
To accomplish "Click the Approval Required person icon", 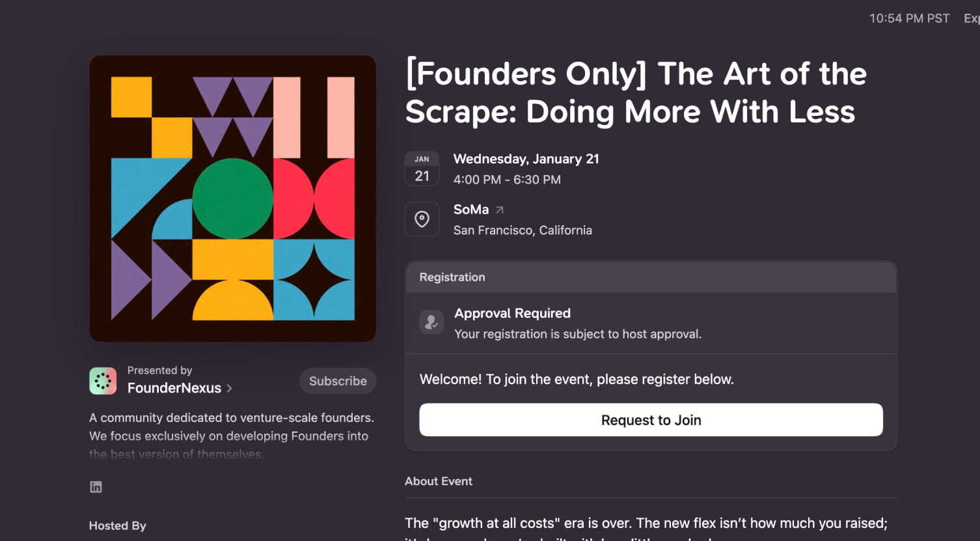I will point(431,322).
